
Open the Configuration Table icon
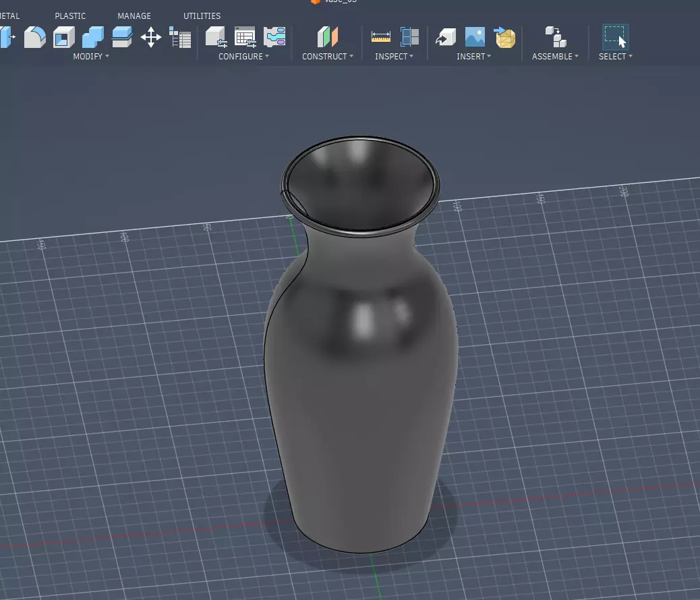click(245, 37)
